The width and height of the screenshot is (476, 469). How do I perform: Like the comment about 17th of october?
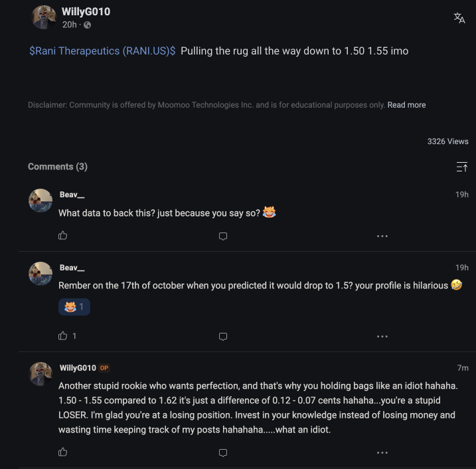pos(63,336)
